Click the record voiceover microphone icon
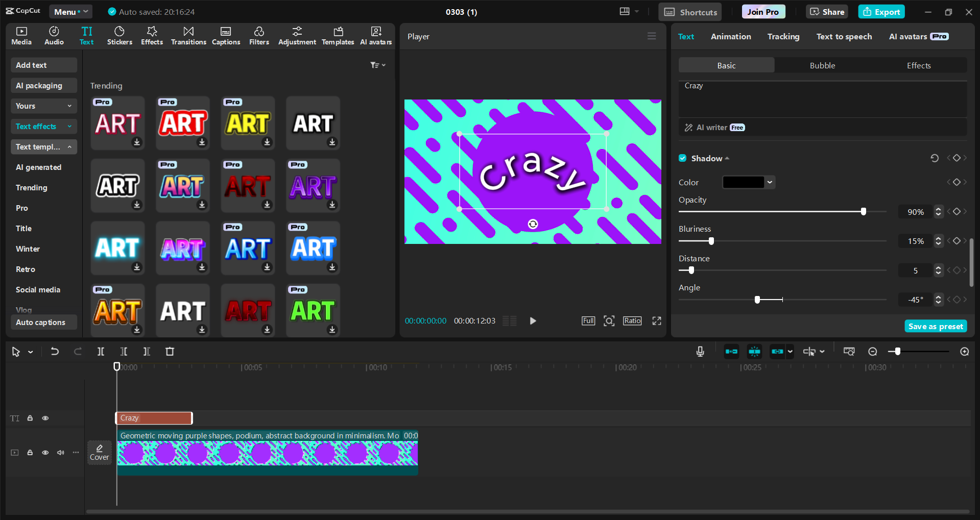This screenshot has height=520, width=980. coord(700,352)
